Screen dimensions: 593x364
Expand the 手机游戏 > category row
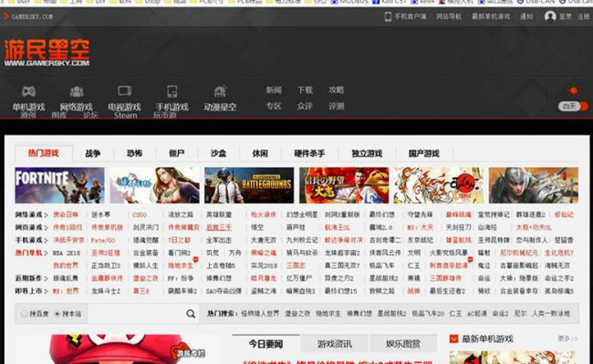(31, 241)
